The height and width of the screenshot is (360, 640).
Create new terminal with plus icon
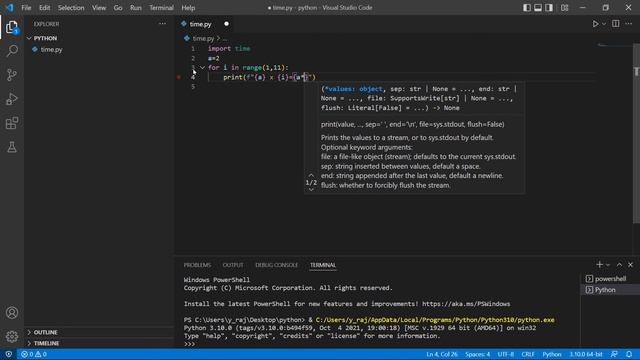(599, 265)
